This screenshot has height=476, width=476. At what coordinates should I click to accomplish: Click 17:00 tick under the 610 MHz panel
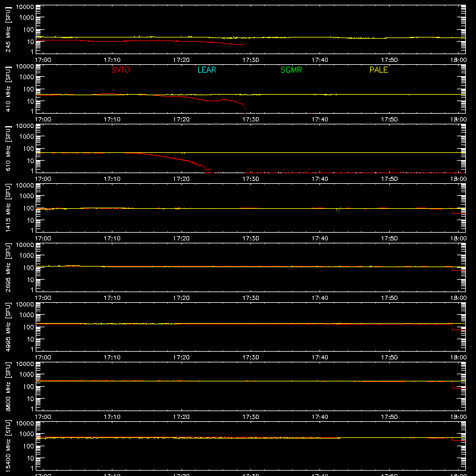[43, 179]
